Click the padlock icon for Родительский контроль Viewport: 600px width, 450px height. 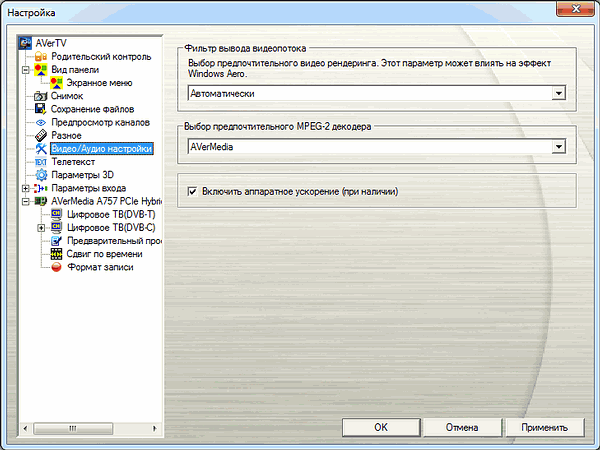click(x=41, y=57)
